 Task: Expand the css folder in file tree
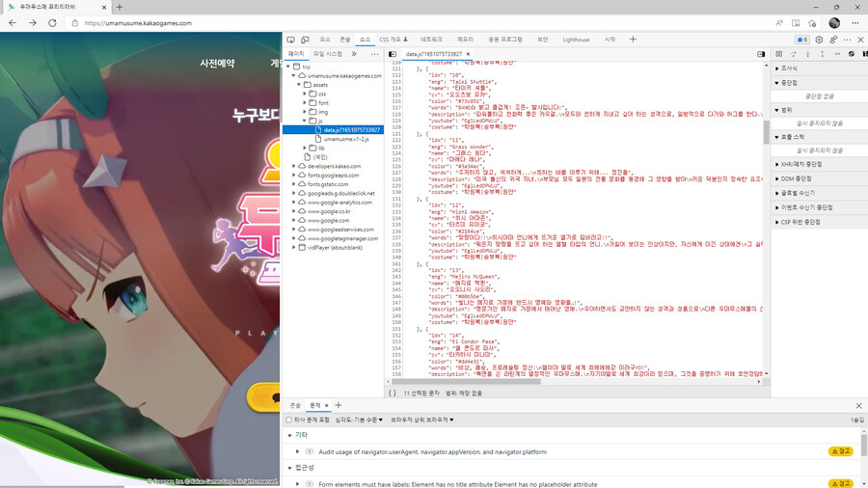pyautogui.click(x=305, y=95)
